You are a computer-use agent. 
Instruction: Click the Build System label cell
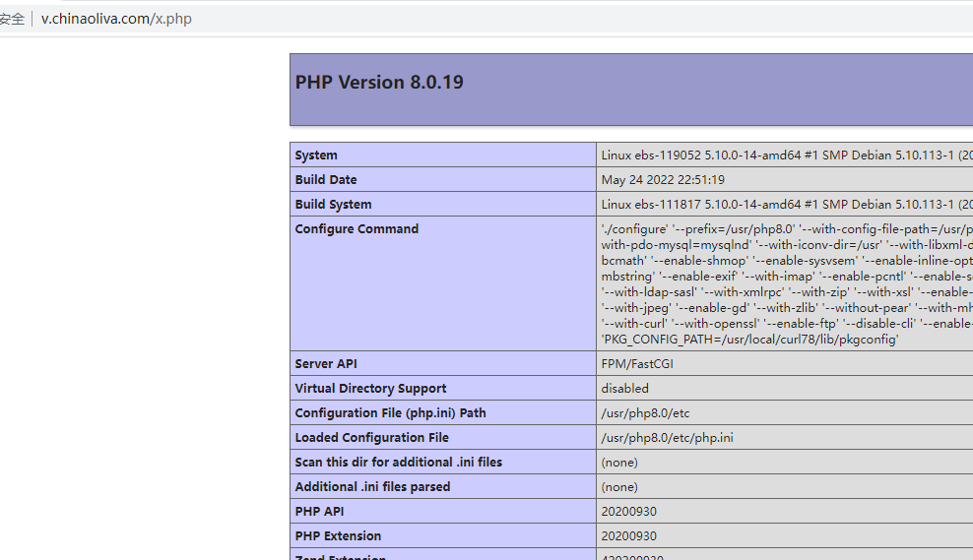coord(333,205)
